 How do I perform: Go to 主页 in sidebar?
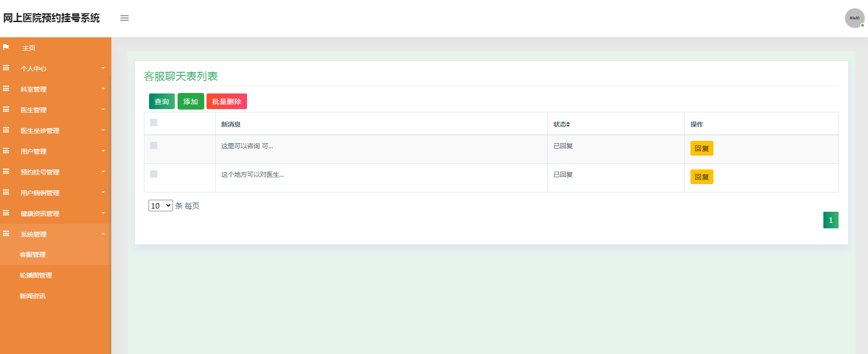pyautogui.click(x=29, y=48)
